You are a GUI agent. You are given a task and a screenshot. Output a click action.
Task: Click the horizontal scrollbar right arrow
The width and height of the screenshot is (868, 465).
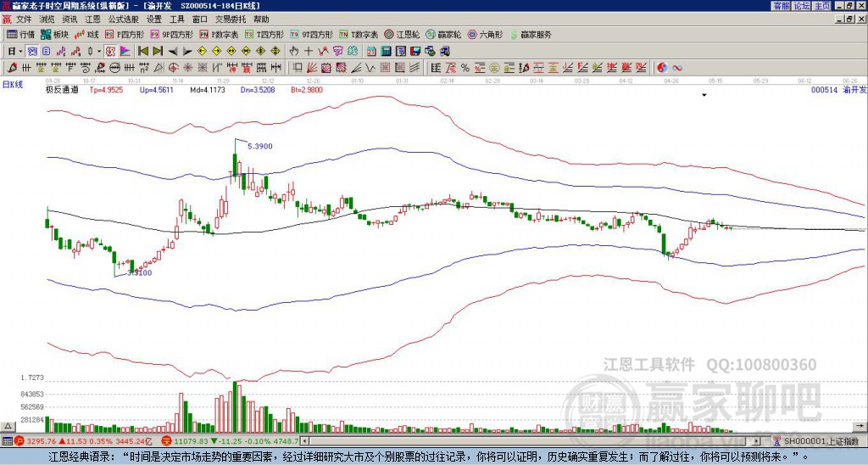pyautogui.click(x=757, y=441)
